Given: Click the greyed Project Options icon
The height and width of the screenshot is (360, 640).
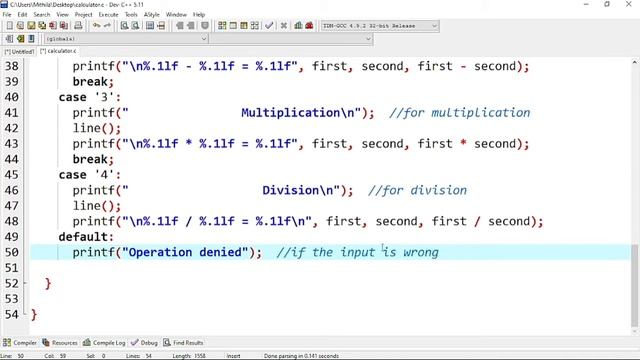Looking at the screenshot, I should pyautogui.click(x=205, y=26).
